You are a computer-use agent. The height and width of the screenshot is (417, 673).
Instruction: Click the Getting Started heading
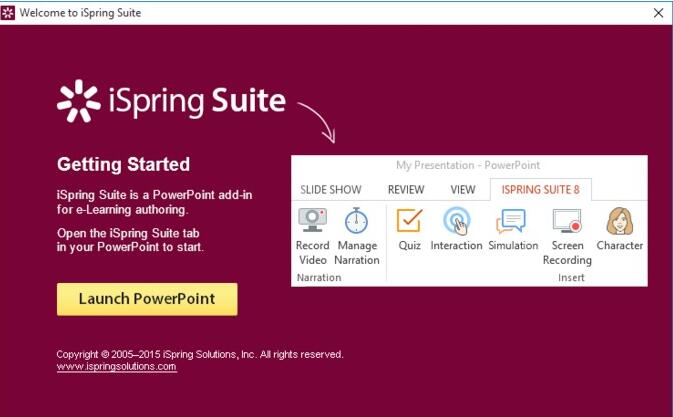point(123,164)
